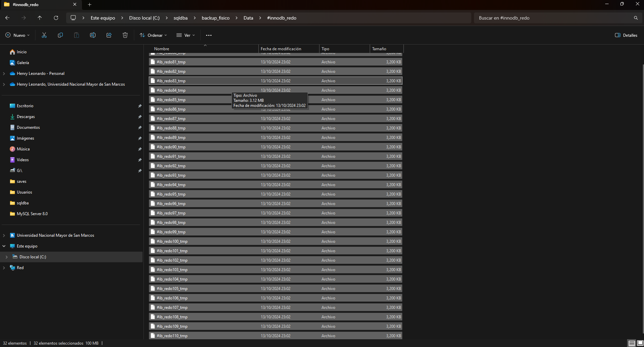Select file #ib_redo110_tmp
Image resolution: width=644 pixels, height=347 pixels.
point(276,336)
